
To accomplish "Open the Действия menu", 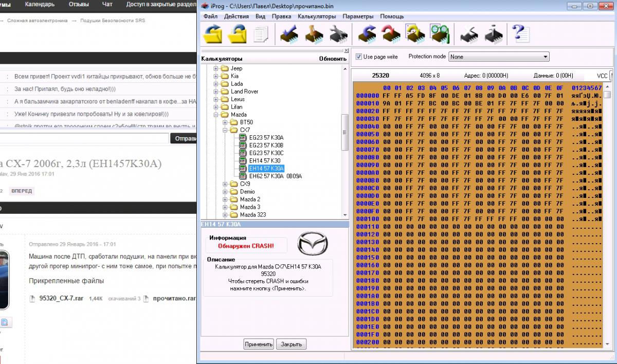I will tap(237, 16).
